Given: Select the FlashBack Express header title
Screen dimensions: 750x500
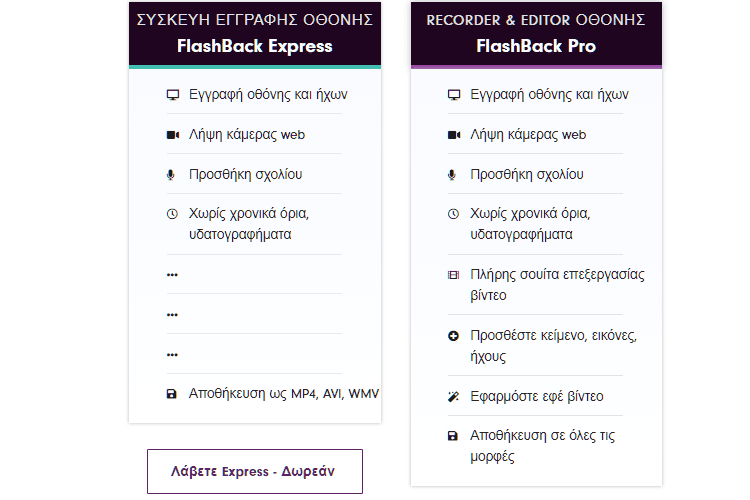Looking at the screenshot, I should [254, 46].
